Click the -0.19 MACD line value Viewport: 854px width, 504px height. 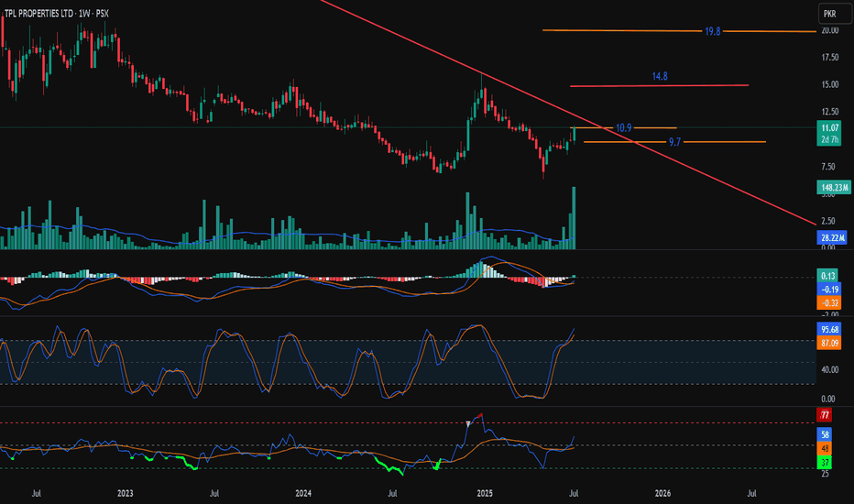pyautogui.click(x=829, y=290)
